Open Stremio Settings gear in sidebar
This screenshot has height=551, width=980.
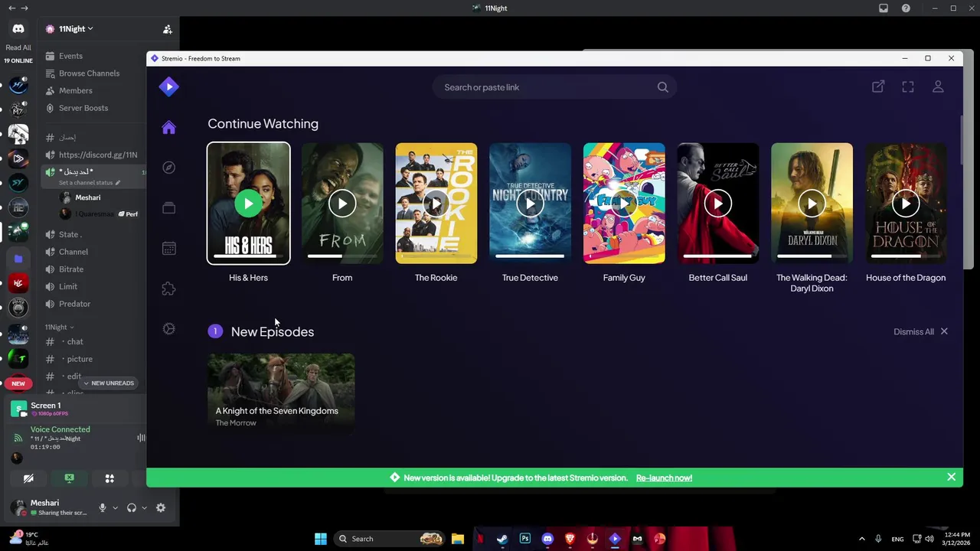tap(168, 328)
